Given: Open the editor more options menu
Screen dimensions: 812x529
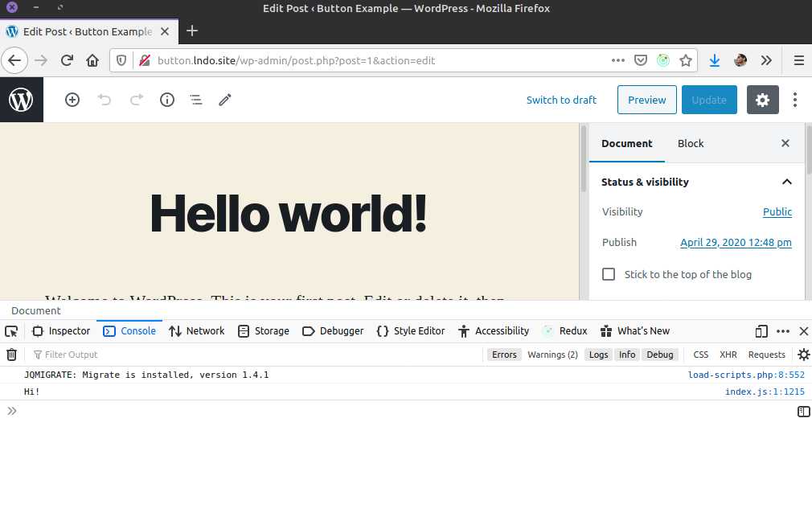Looking at the screenshot, I should (795, 100).
